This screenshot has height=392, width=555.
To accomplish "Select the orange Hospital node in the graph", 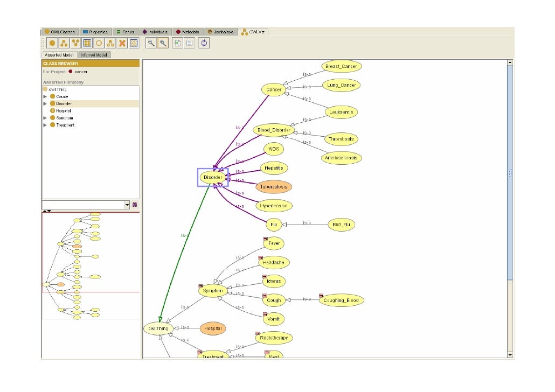I will coord(213,328).
